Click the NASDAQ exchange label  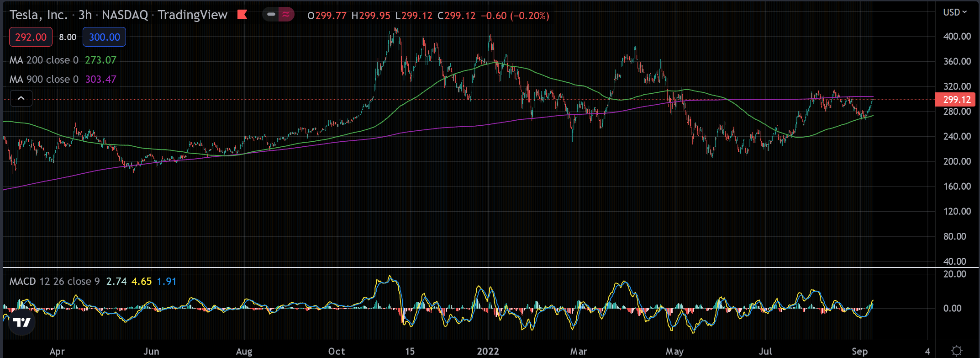tap(125, 15)
